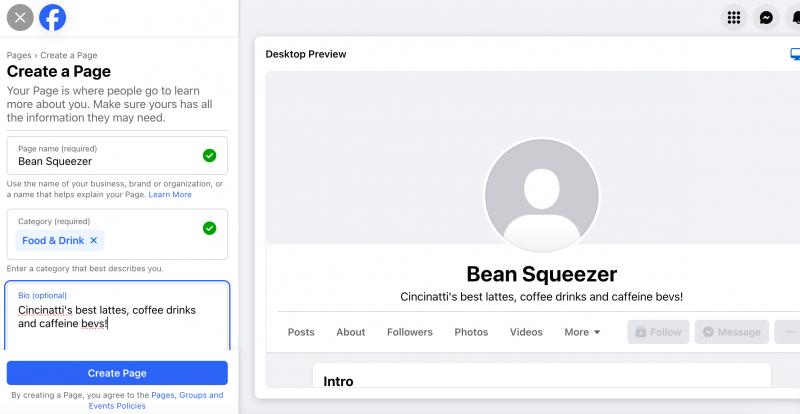
Task: Open the three-dots more actions button
Action: coord(788,332)
